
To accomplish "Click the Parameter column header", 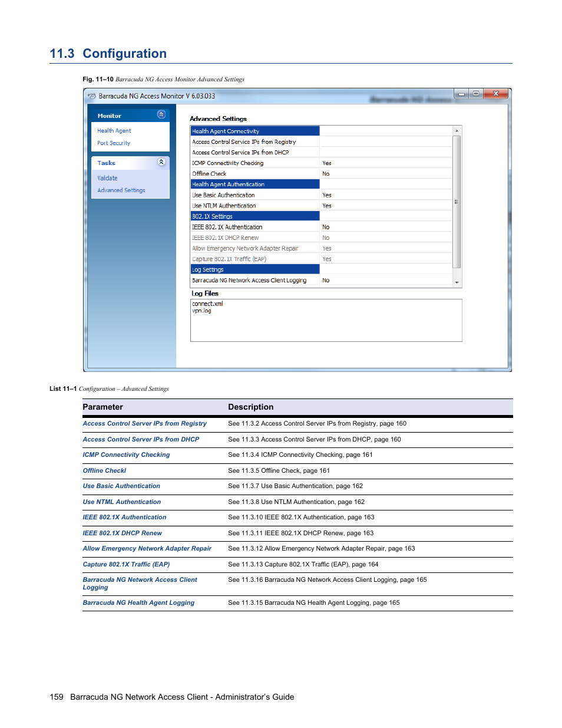I will click(103, 407).
